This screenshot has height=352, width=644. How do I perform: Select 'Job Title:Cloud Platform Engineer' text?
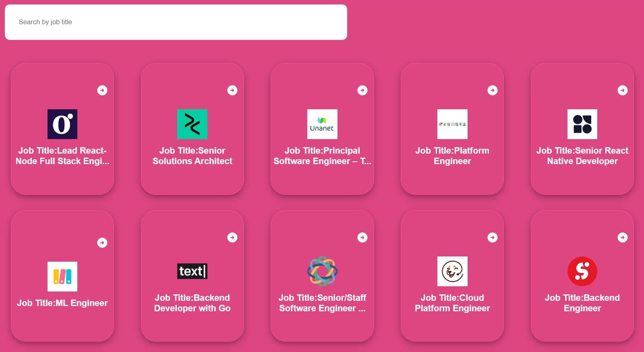(452, 303)
